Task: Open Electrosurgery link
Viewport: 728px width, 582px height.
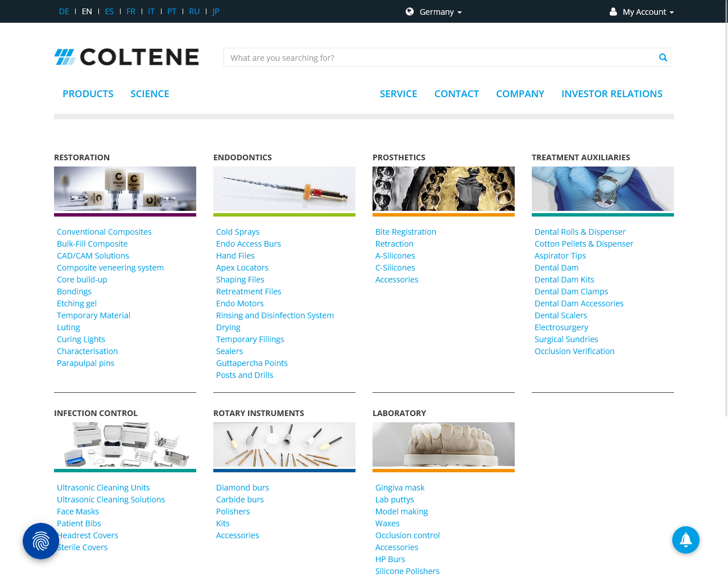Action: tap(561, 327)
